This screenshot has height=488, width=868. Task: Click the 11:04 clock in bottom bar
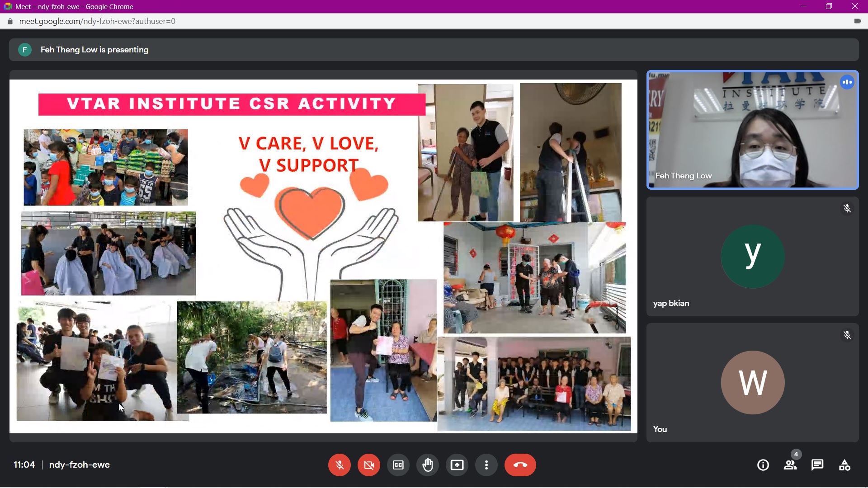coord(24,465)
